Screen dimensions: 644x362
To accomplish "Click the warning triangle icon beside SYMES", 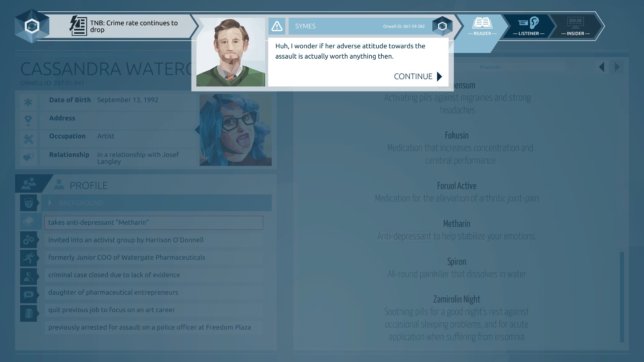I will pyautogui.click(x=277, y=26).
